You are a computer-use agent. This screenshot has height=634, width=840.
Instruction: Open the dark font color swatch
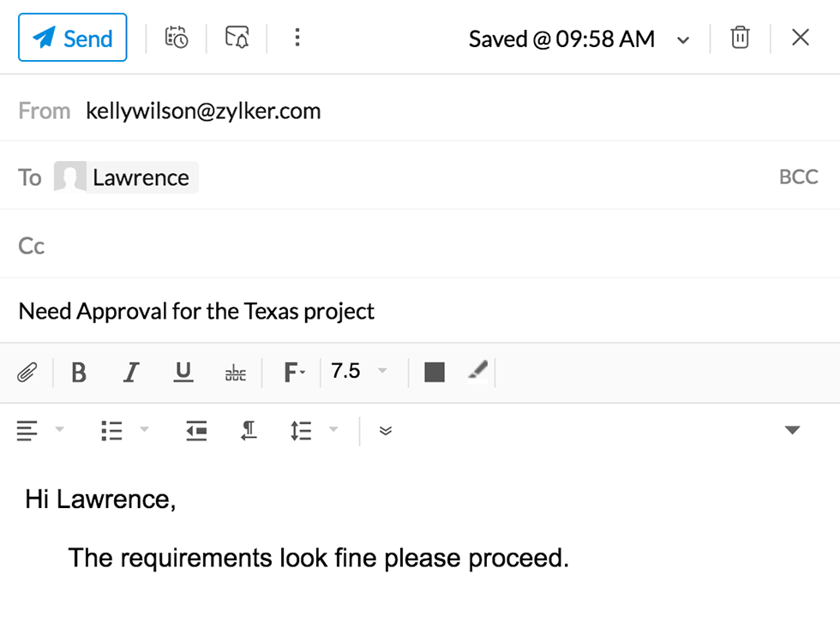tap(435, 372)
